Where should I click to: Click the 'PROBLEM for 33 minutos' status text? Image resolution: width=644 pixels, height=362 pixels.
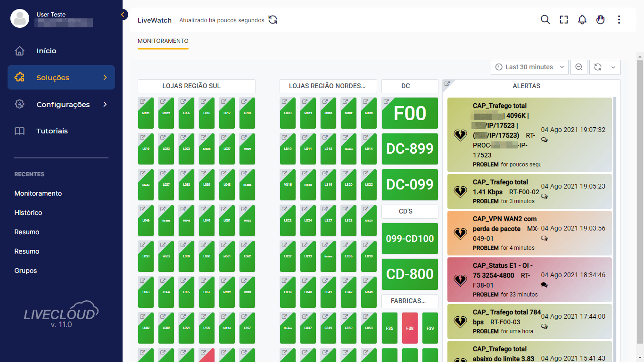tap(505, 295)
